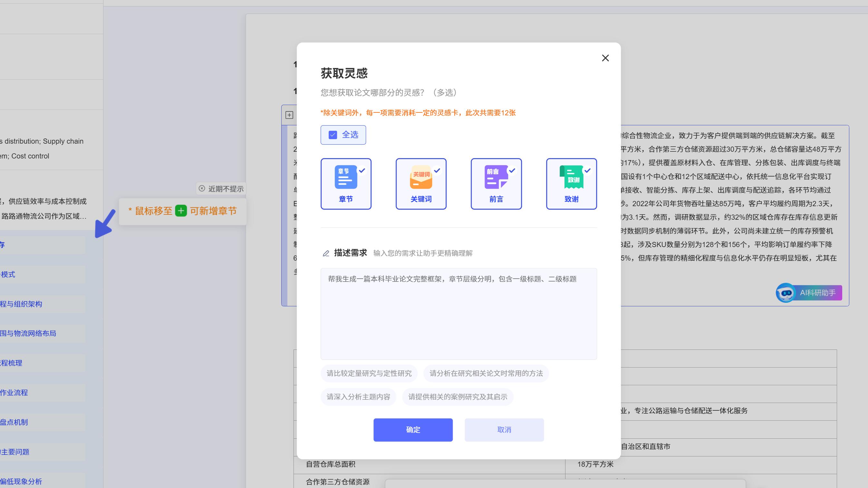Toggle the 全选 select-all checkbox
The image size is (868, 488).
333,135
